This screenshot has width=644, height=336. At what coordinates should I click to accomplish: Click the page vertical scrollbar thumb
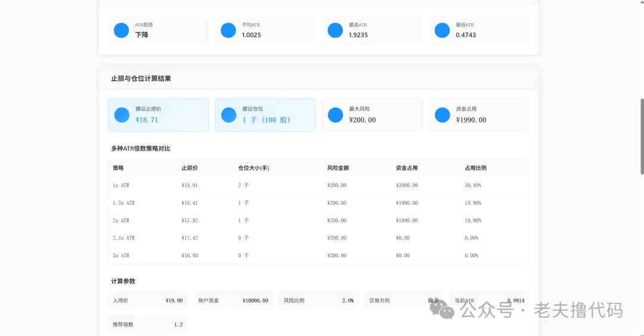(642, 136)
